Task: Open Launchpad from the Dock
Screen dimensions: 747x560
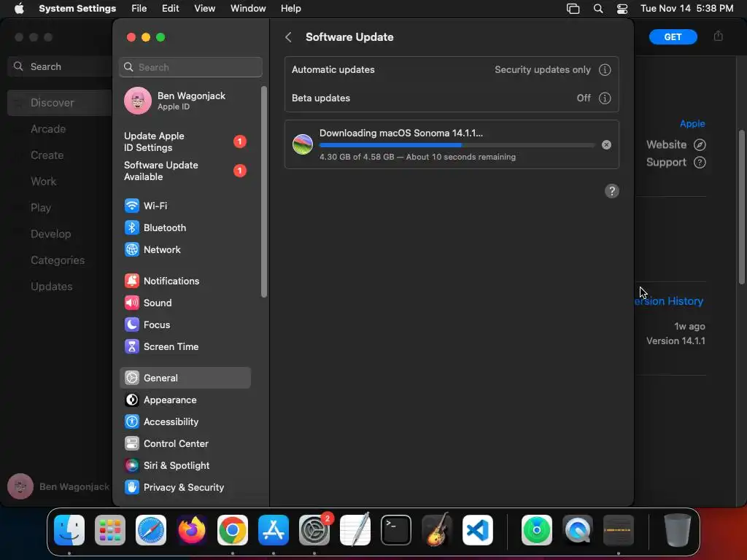Action: point(110,531)
